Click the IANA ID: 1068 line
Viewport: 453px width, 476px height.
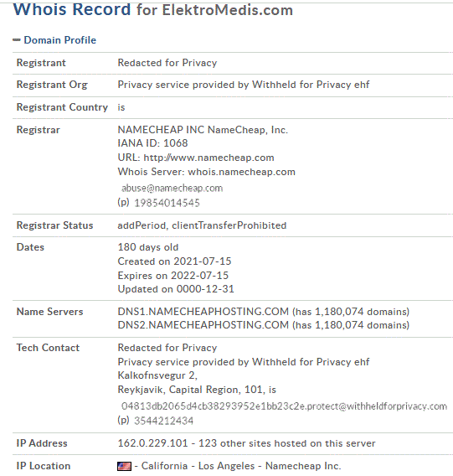[x=152, y=143]
